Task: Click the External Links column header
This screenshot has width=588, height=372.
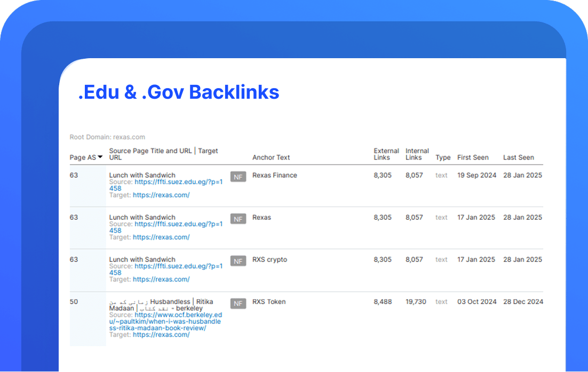Action: tap(386, 154)
